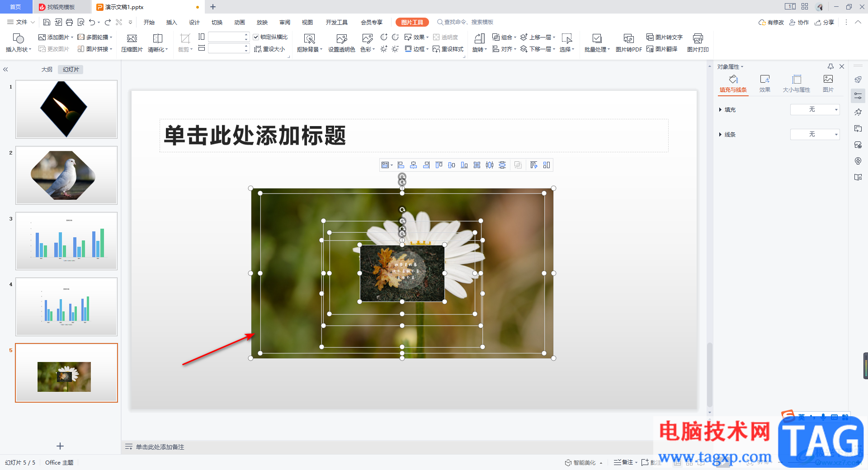868x470 pixels.
Task: Click the Print Preview icon
Action: [x=81, y=22]
